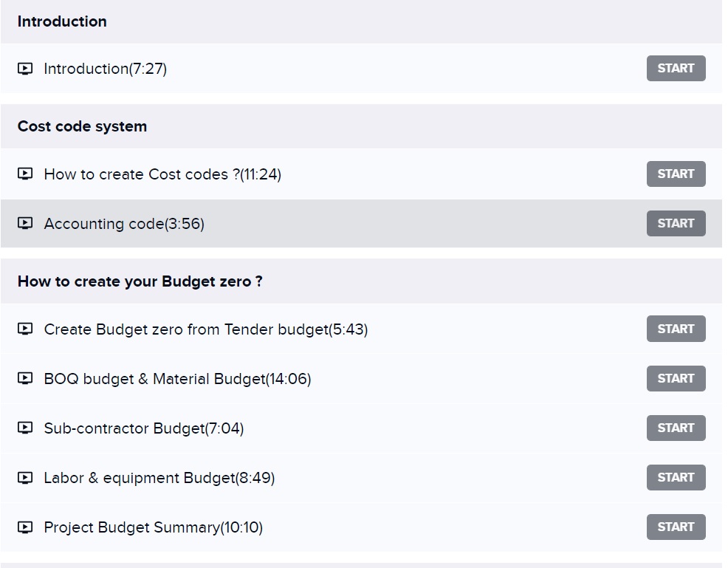Screen dimensions: 728x568
Task: Open BOQ budget & Material Budget title link
Action: coord(177,379)
